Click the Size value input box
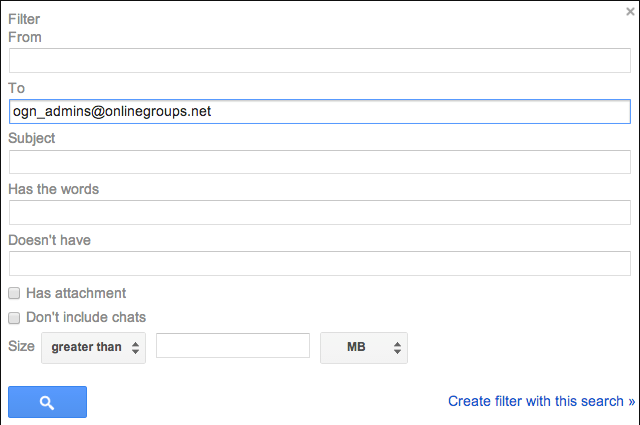The width and height of the screenshot is (640, 425). point(232,346)
